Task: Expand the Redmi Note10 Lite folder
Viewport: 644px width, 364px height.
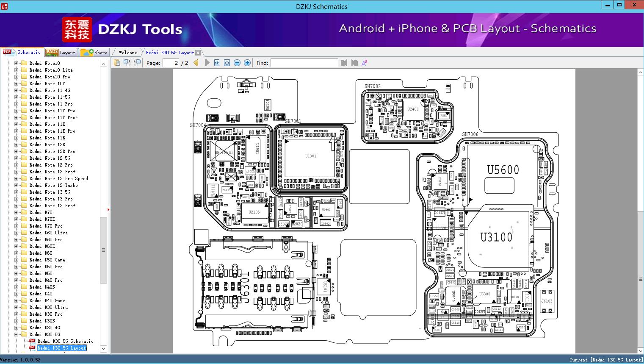Action: [x=16, y=70]
